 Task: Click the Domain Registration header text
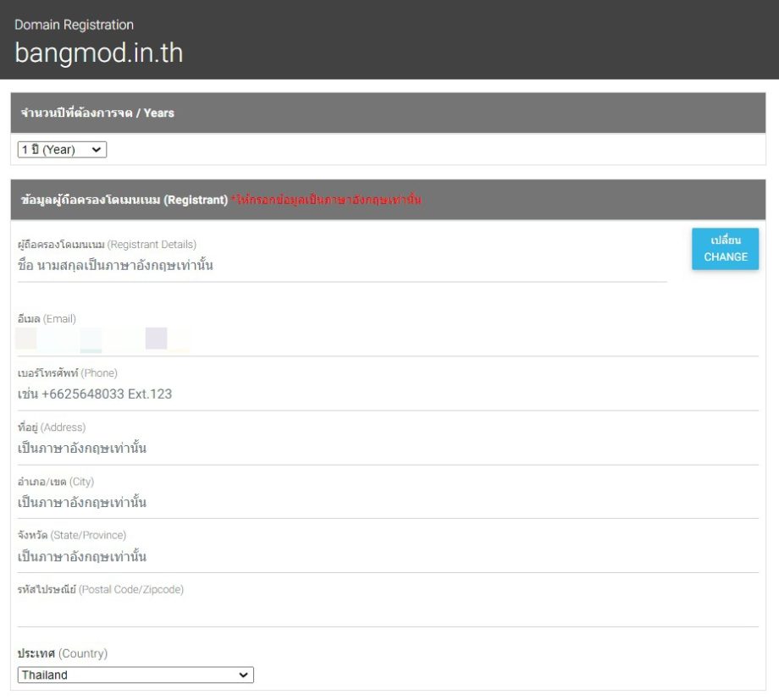pyautogui.click(x=74, y=25)
